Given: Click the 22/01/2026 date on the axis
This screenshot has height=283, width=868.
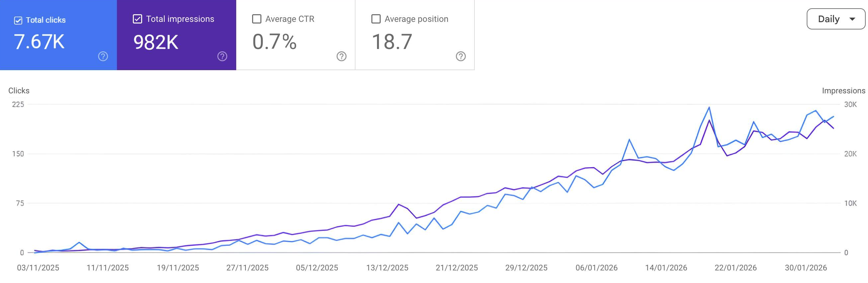Looking at the screenshot, I should click(735, 268).
